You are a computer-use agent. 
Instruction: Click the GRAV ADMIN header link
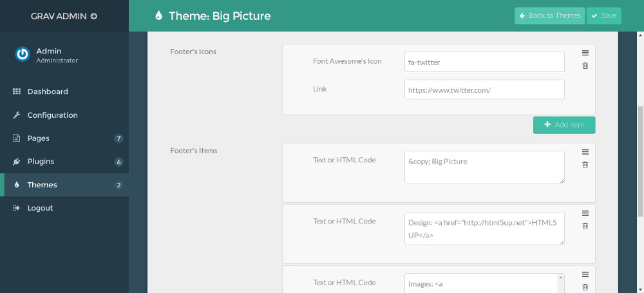coord(64,17)
